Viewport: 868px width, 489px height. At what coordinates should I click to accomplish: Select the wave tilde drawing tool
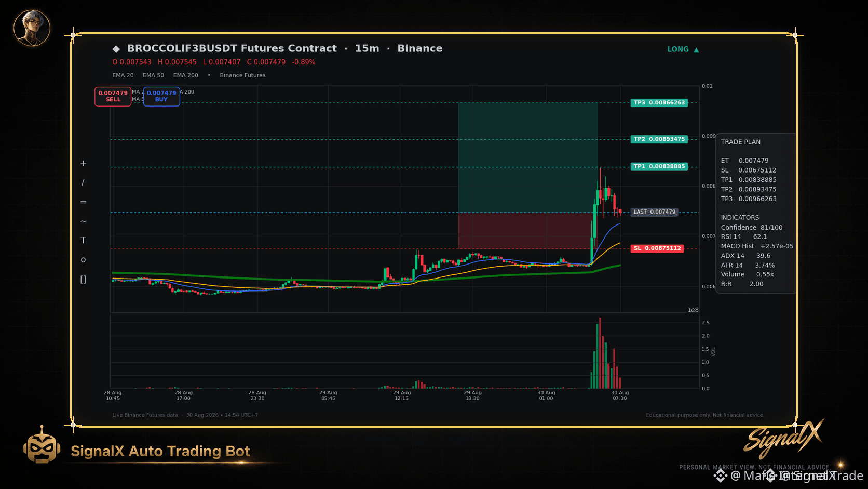tap(83, 221)
